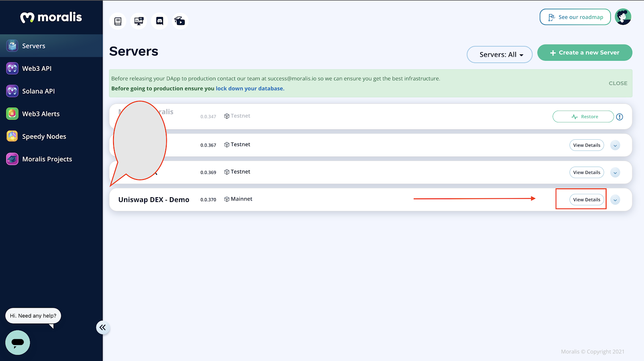
Task: View Details of the 0.0.369 server
Action: 587,173
